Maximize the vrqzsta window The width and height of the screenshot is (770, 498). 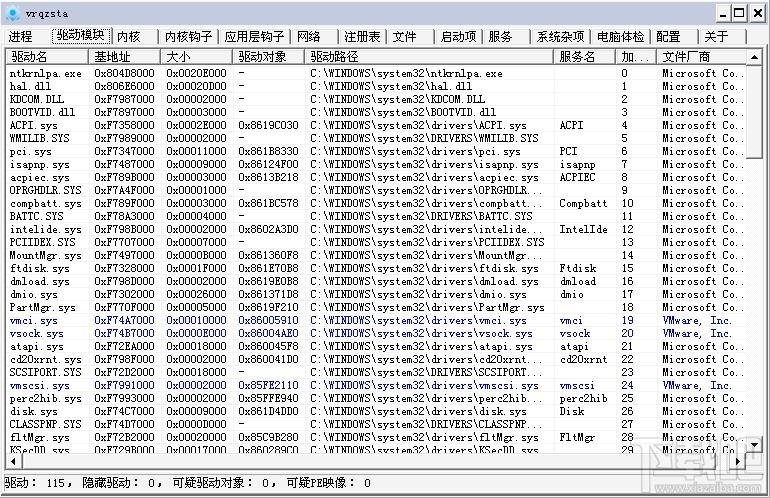coord(739,14)
